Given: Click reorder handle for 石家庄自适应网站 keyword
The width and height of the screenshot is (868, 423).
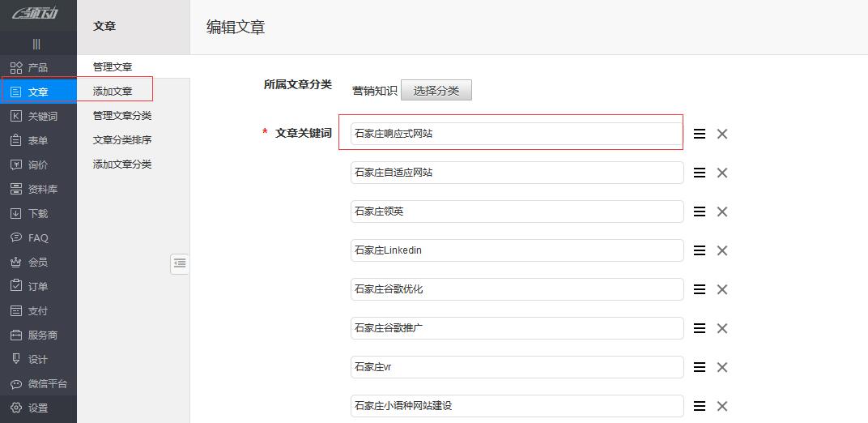Looking at the screenshot, I should click(700, 173).
